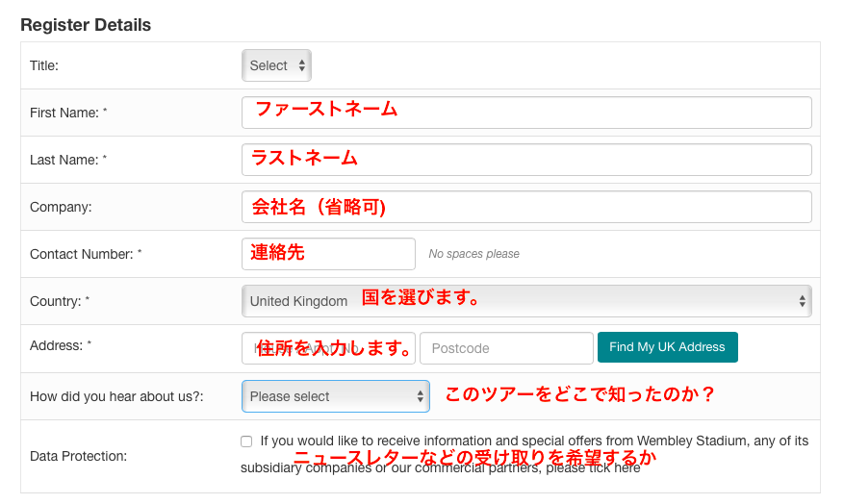Click the First Name input field
Image resolution: width=844 pixels, height=504 pixels.
525,113
